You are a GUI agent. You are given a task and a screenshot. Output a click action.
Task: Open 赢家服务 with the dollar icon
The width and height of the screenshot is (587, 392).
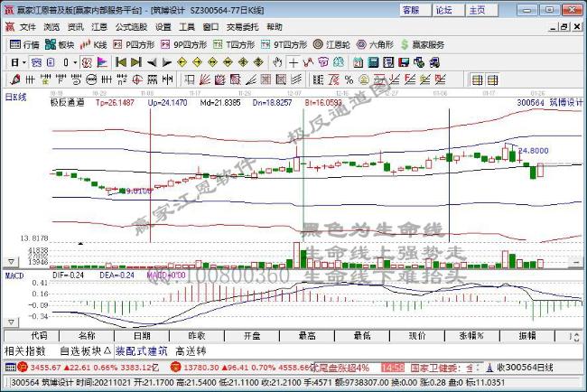(423, 45)
